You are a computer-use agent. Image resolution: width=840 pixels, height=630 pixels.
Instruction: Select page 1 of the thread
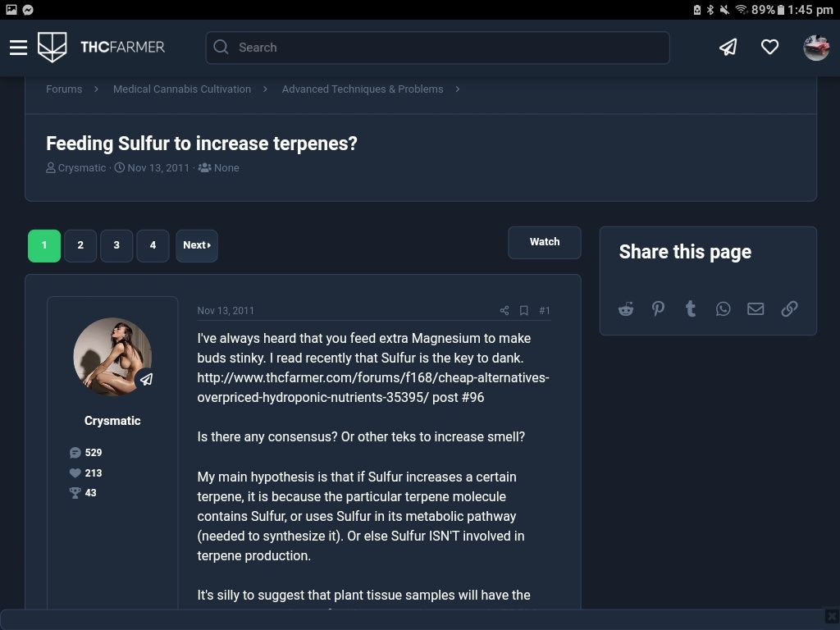click(x=44, y=245)
